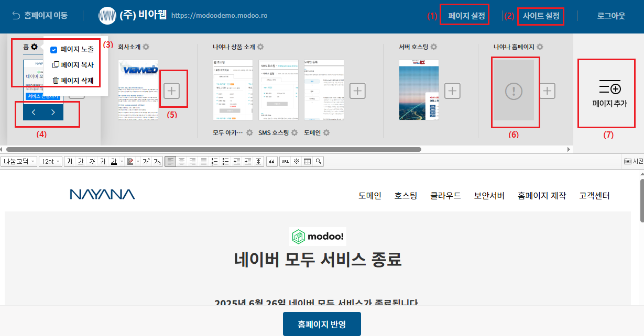The width and height of the screenshot is (644, 336).
Task: Apply italic formatting in the editor toolbar
Action: [x=91, y=161]
